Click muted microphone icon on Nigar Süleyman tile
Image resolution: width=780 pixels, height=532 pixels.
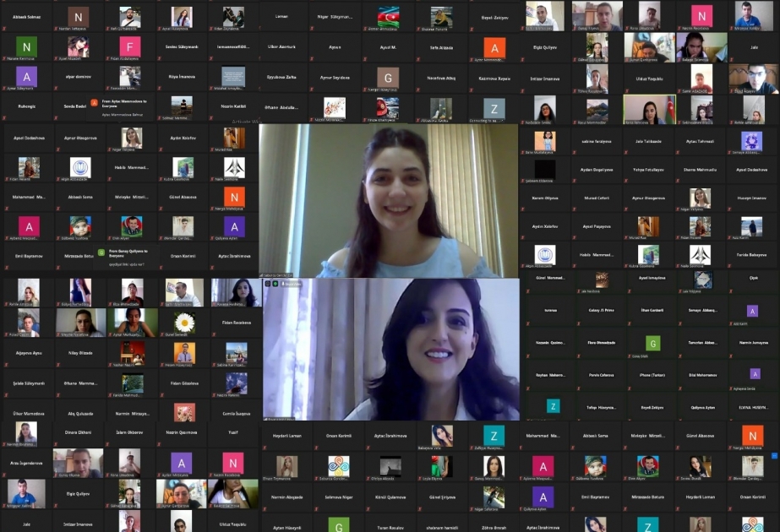pyautogui.click(x=312, y=29)
